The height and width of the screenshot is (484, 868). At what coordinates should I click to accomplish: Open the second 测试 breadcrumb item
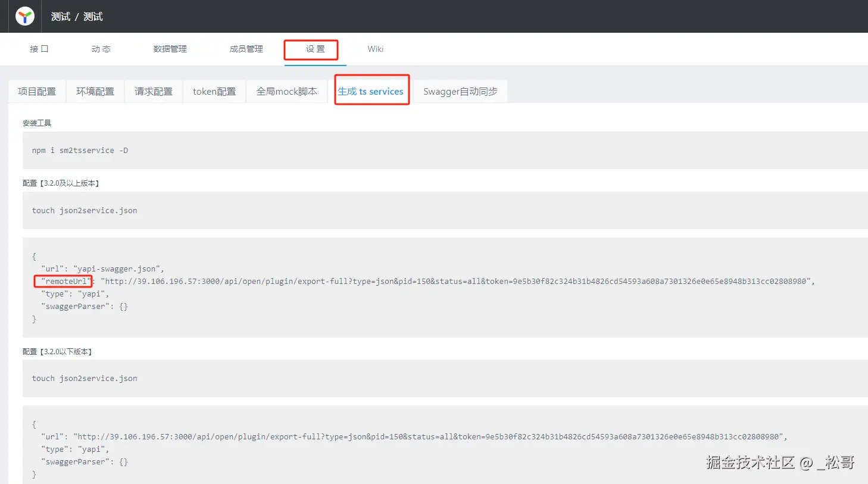93,17
